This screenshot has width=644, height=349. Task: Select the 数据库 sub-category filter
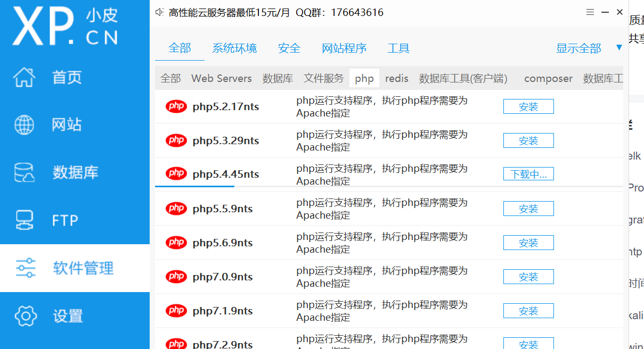click(278, 79)
